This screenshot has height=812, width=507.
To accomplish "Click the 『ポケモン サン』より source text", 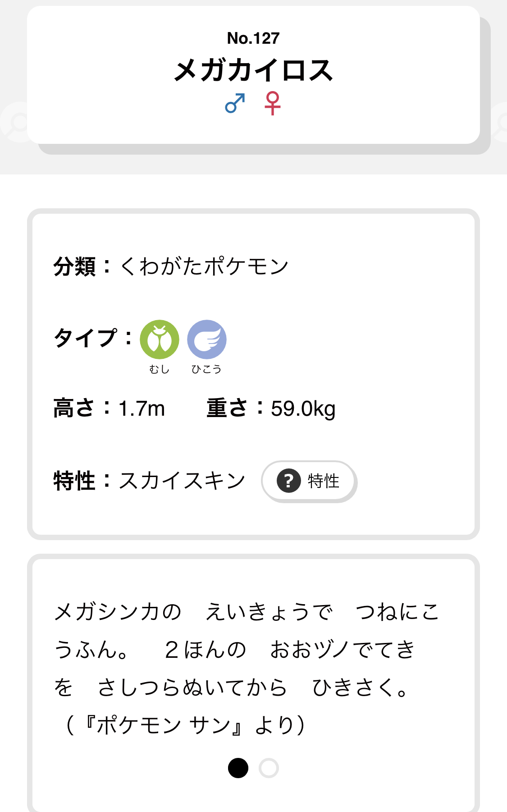I will [x=186, y=725].
